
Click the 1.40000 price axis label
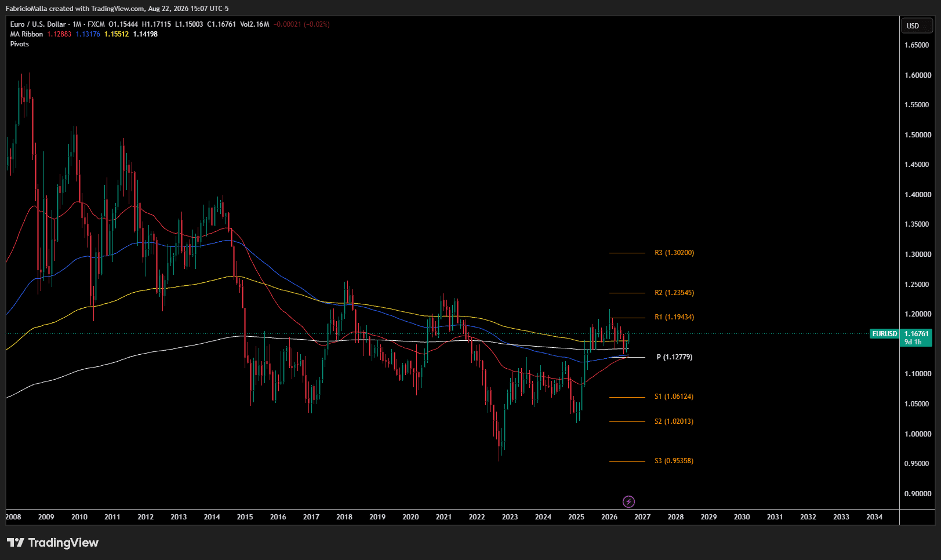918,195
